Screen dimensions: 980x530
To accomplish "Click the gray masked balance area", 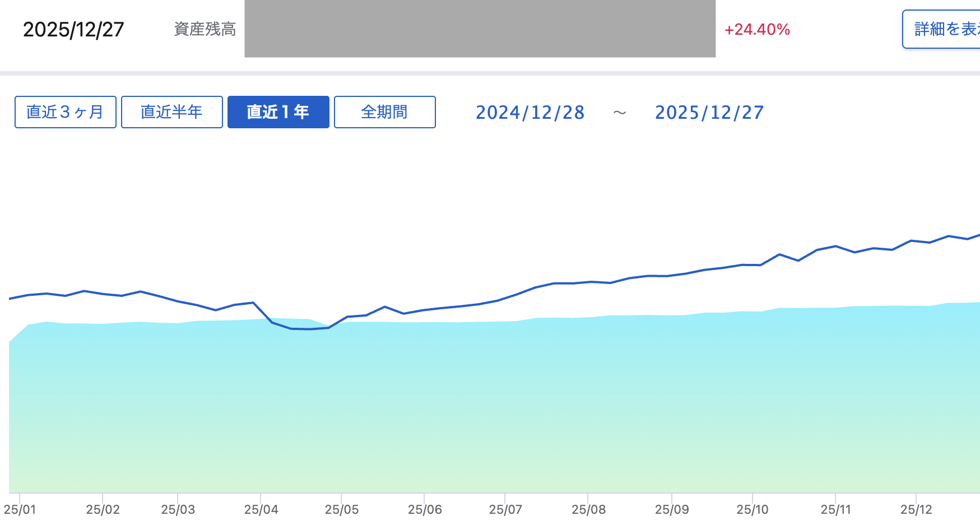I will pos(480,29).
